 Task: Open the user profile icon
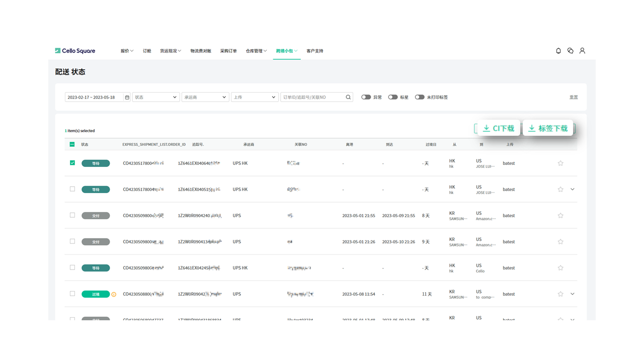(x=582, y=51)
